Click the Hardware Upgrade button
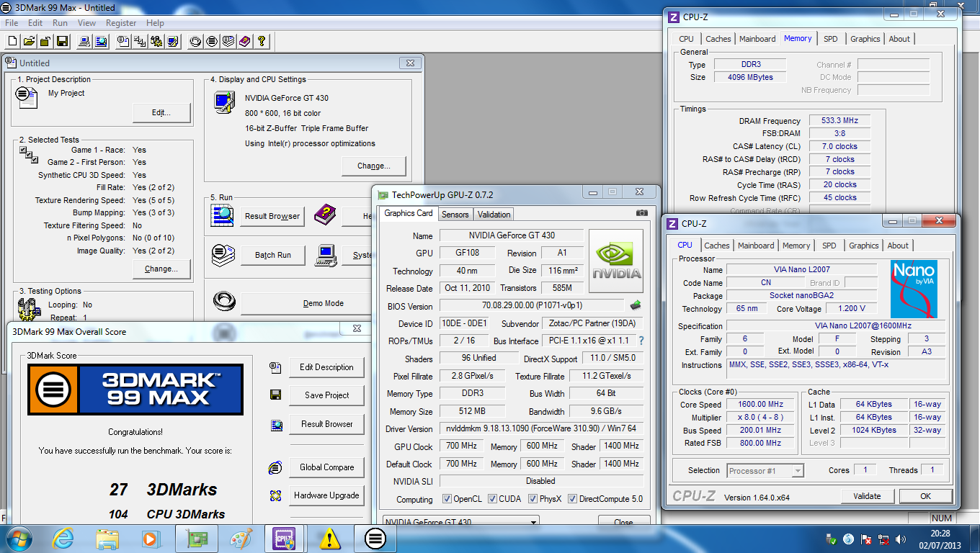This screenshot has width=980, height=553. [326, 495]
